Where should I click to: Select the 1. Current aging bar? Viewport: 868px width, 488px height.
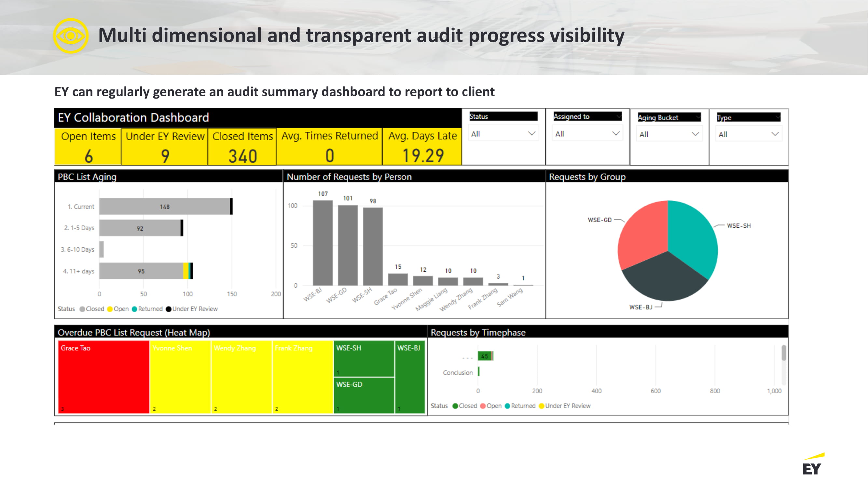tap(164, 207)
